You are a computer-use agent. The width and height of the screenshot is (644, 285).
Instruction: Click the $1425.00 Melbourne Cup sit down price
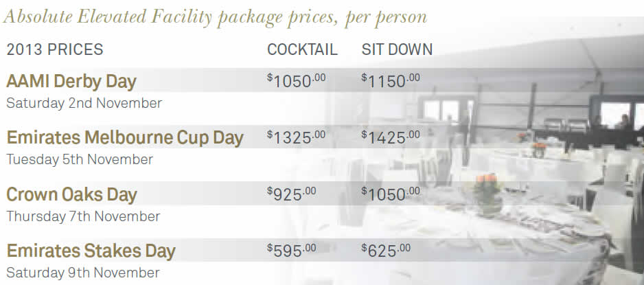click(x=391, y=137)
